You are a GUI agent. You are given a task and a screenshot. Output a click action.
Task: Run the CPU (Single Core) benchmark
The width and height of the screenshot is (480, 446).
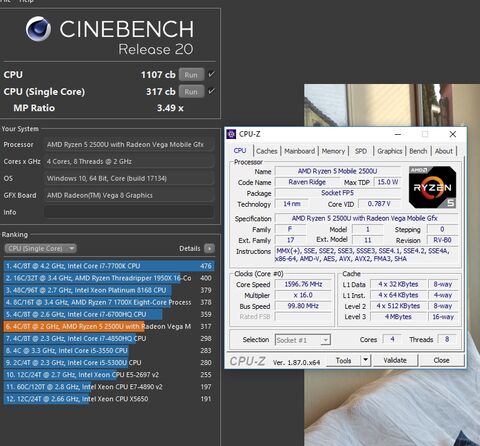pos(191,91)
